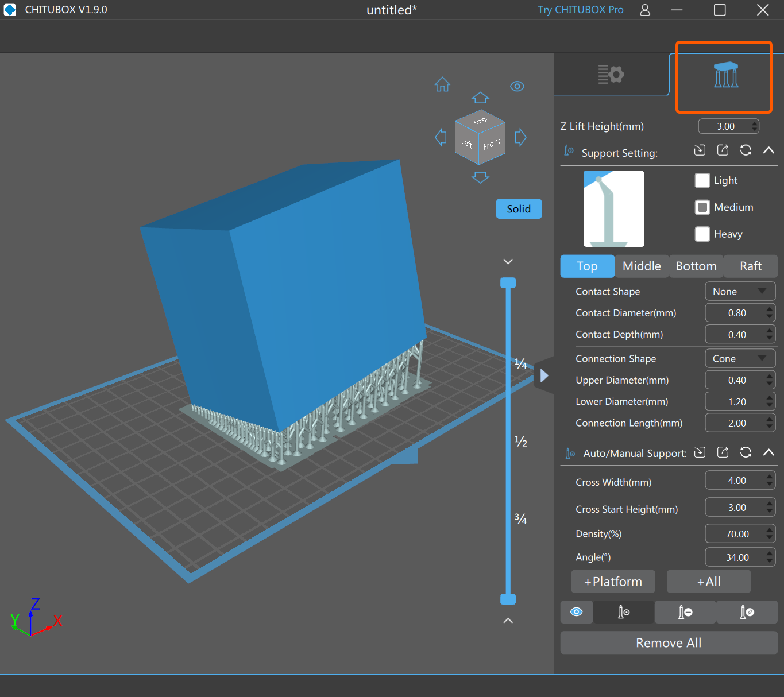Click the Z Lift Height value field

(x=728, y=126)
